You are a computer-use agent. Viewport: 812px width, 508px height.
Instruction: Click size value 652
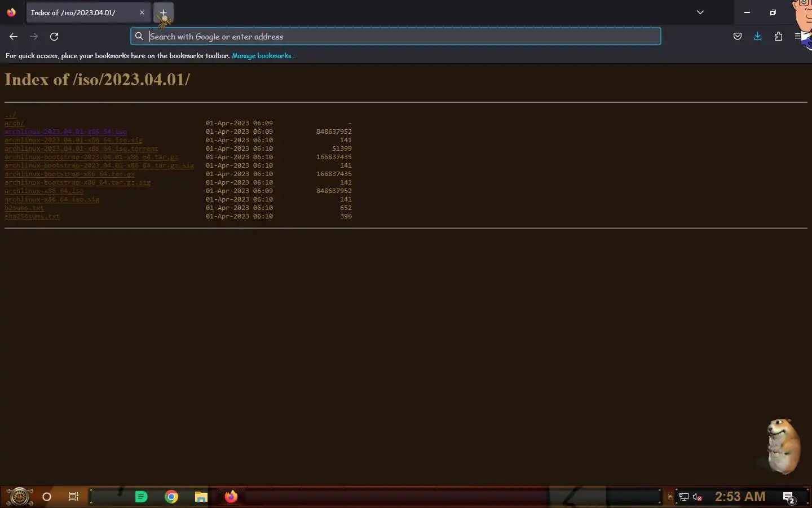coord(346,208)
